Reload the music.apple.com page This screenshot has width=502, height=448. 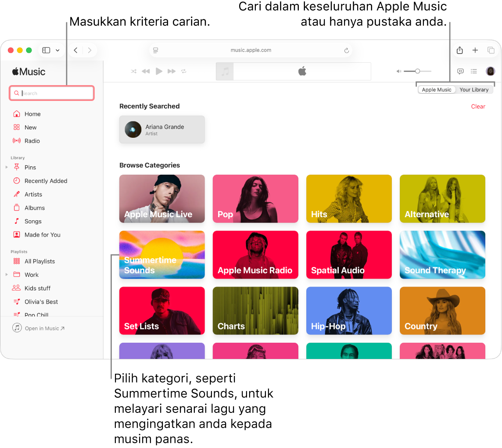point(346,50)
